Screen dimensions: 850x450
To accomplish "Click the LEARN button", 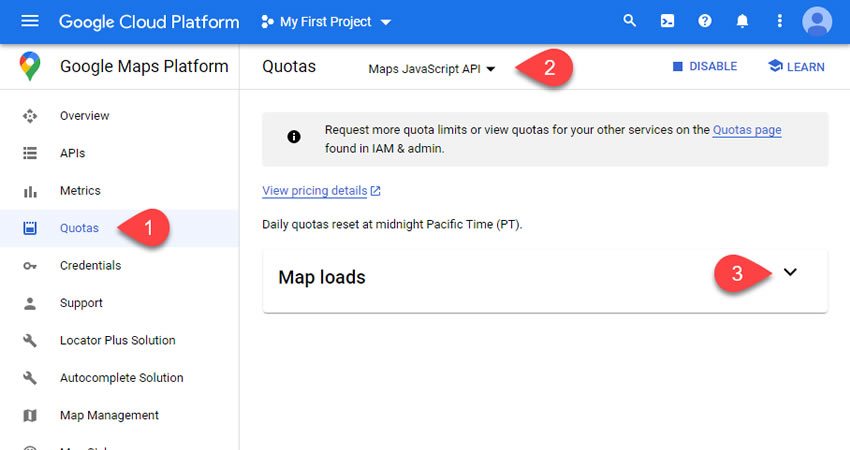I will [x=796, y=67].
